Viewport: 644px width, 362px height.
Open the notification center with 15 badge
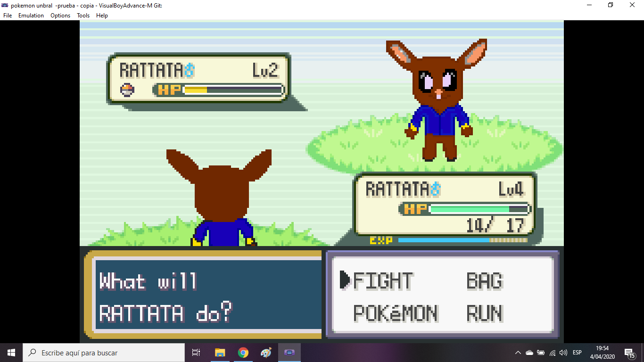point(629,353)
